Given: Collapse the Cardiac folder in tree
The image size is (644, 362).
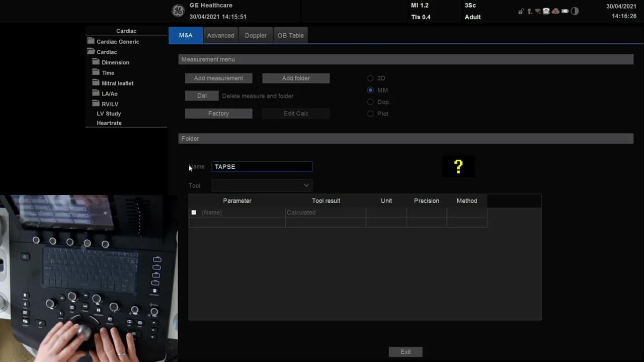Looking at the screenshot, I should (x=91, y=52).
